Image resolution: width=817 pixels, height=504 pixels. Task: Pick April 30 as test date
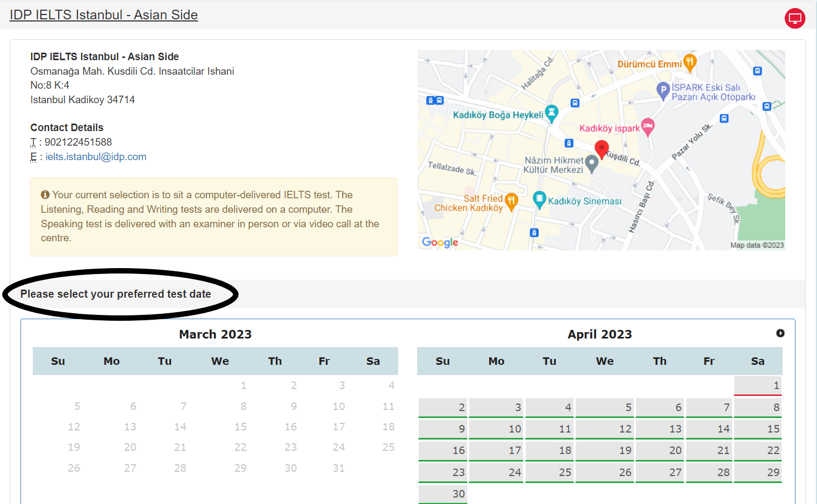(443, 494)
